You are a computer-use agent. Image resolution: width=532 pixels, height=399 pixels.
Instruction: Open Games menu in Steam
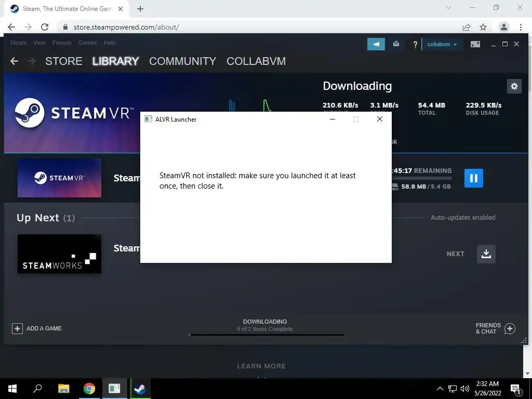[x=87, y=43]
